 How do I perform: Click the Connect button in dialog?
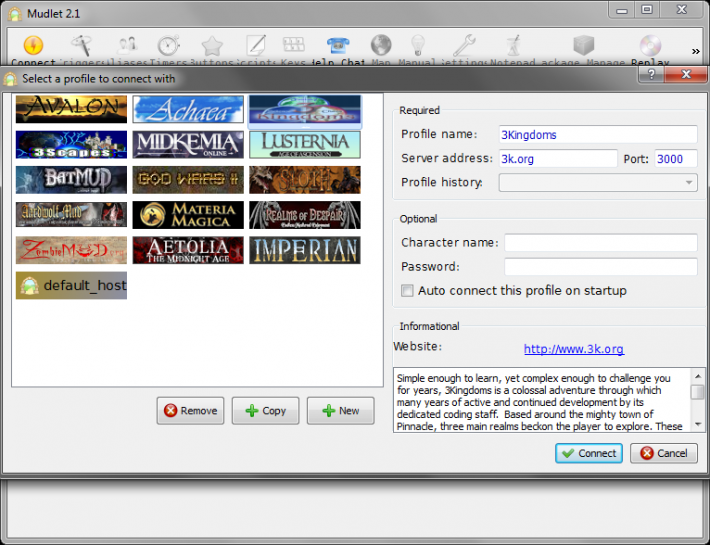click(x=589, y=453)
